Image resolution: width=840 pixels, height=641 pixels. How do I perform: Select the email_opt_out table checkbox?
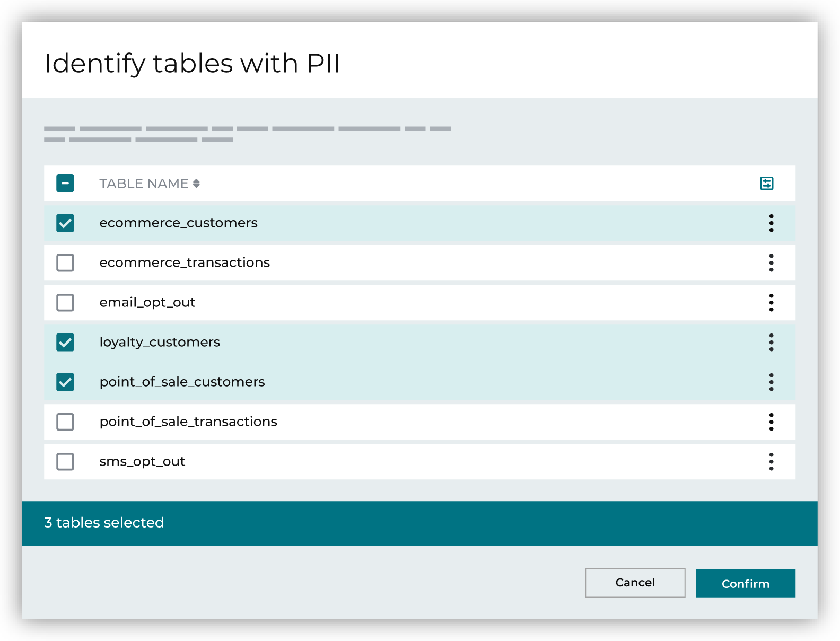pyautogui.click(x=65, y=302)
